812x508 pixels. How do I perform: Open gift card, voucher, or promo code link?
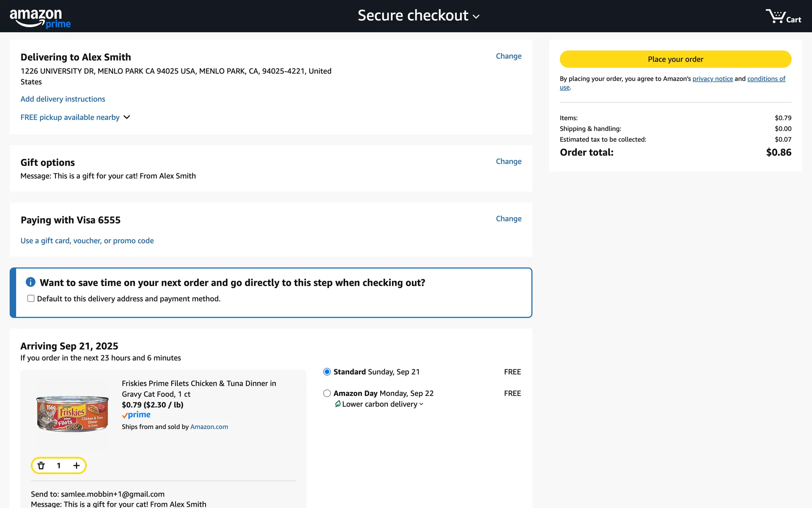point(87,240)
